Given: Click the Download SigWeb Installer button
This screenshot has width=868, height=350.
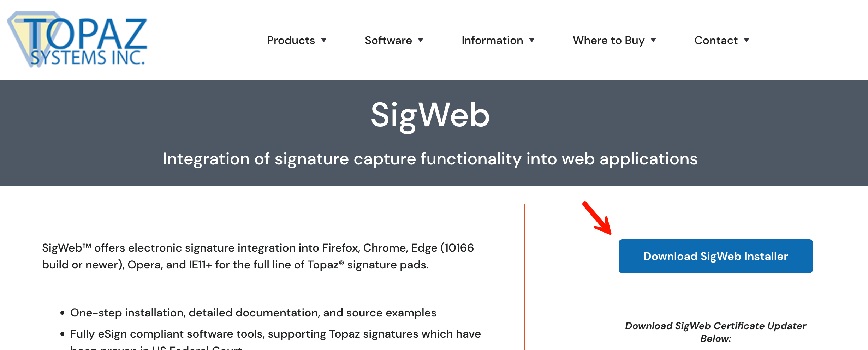Looking at the screenshot, I should click(x=715, y=256).
